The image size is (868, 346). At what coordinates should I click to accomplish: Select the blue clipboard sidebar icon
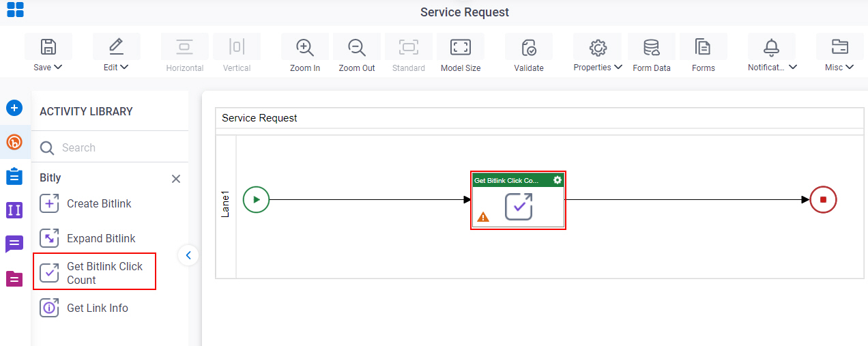pos(14,176)
